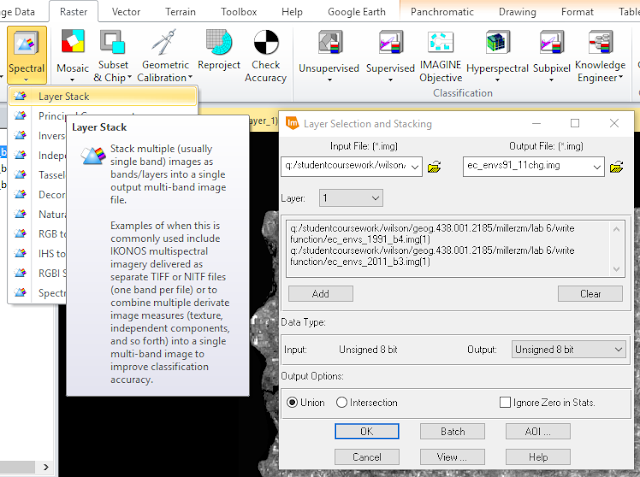Viewport: 640px width, 477px height.
Task: Click icon beside Tasseled Cap entry
Action: coord(20,175)
